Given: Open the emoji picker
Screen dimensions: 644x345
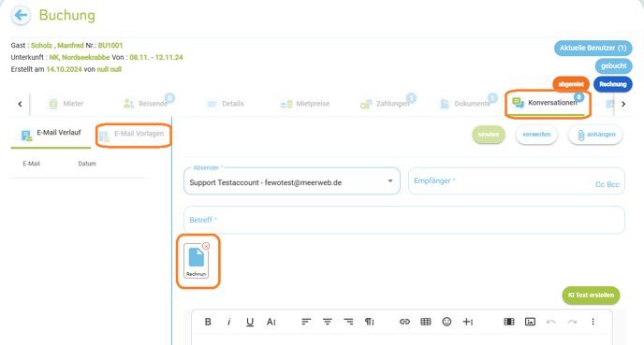Looking at the screenshot, I should [x=446, y=322].
